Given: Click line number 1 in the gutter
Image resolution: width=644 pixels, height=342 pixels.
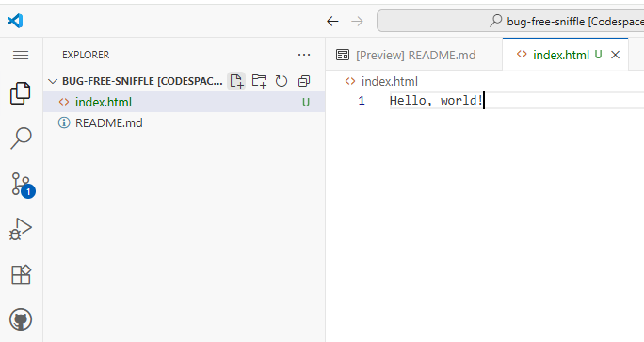Looking at the screenshot, I should tap(362, 100).
